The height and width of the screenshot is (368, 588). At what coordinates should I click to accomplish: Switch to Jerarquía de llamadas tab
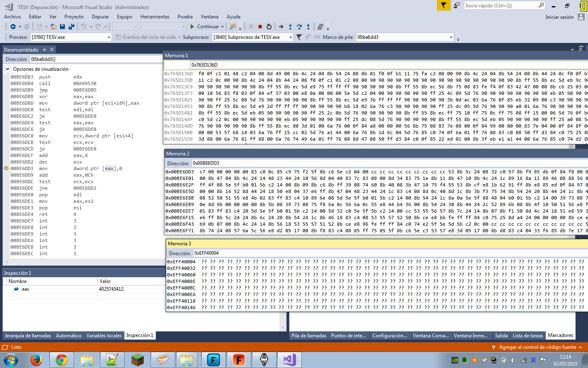pyautogui.click(x=28, y=336)
